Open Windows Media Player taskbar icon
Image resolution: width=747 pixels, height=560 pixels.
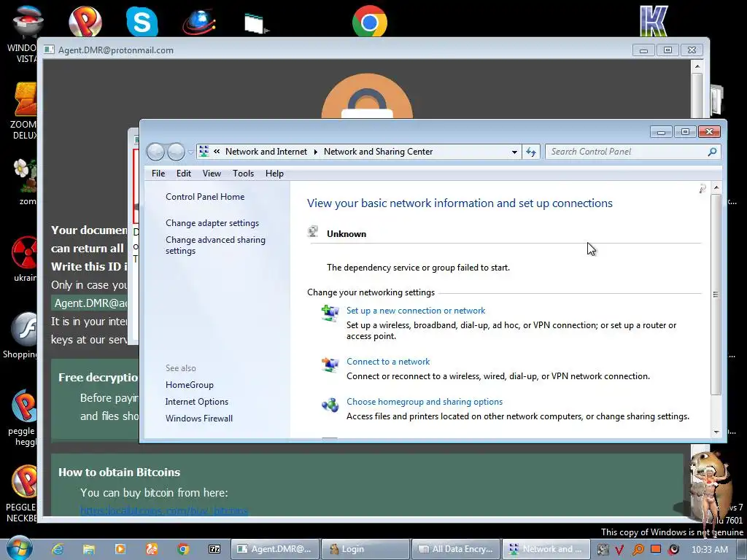(x=120, y=549)
